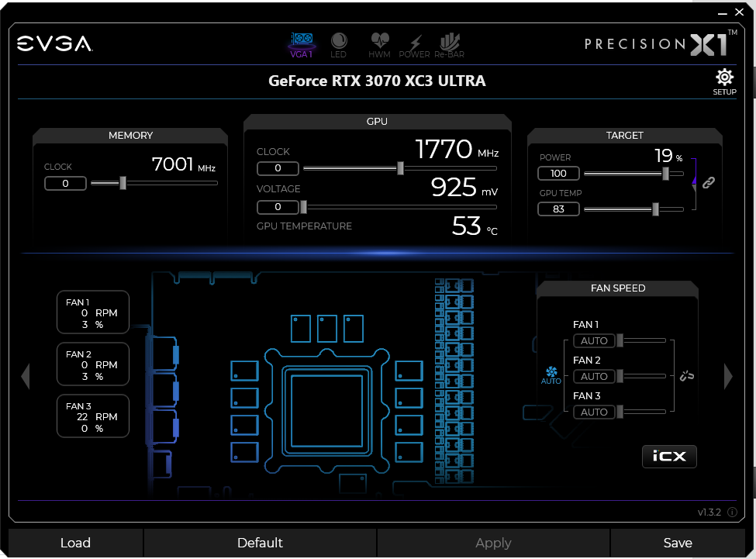Click the GeForce RTX 3070 XC3 ULTRA title
756x559 pixels.
point(377,81)
